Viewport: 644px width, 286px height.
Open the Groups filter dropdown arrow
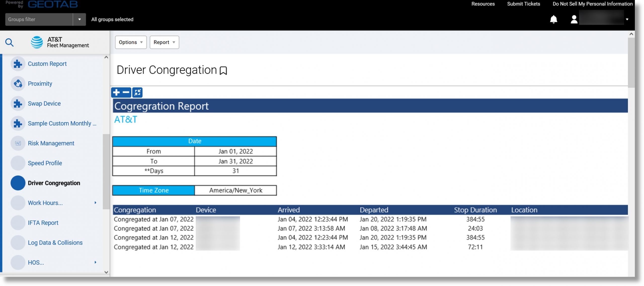pos(79,19)
